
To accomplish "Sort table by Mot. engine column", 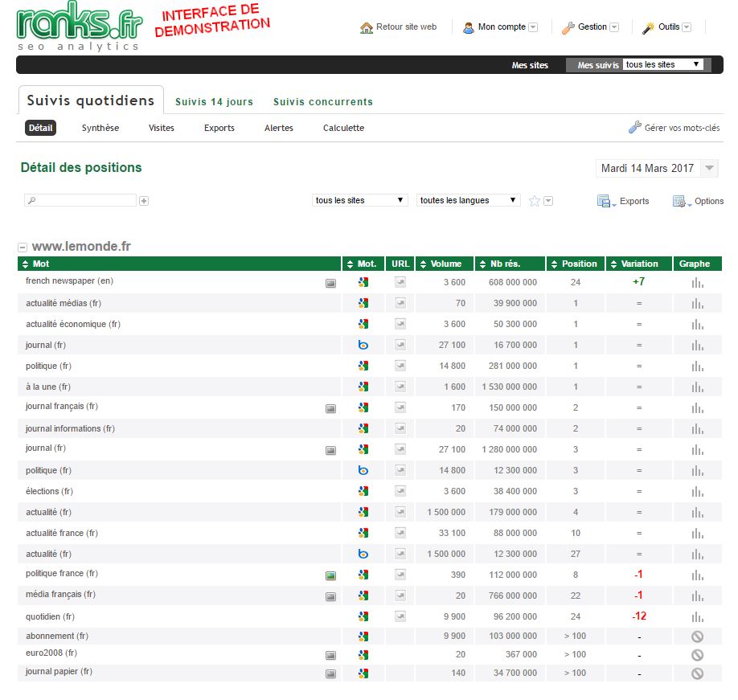I will [x=363, y=264].
